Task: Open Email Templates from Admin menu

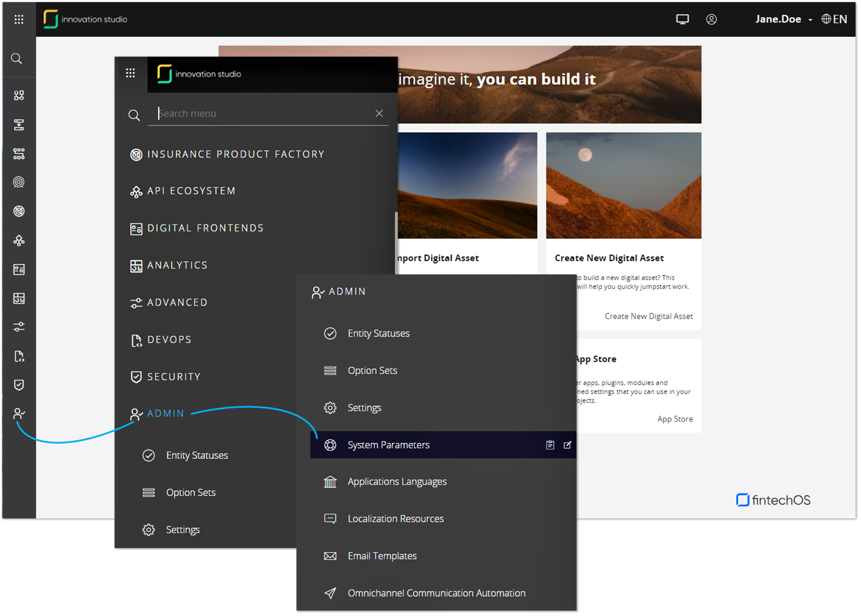Action: click(382, 556)
